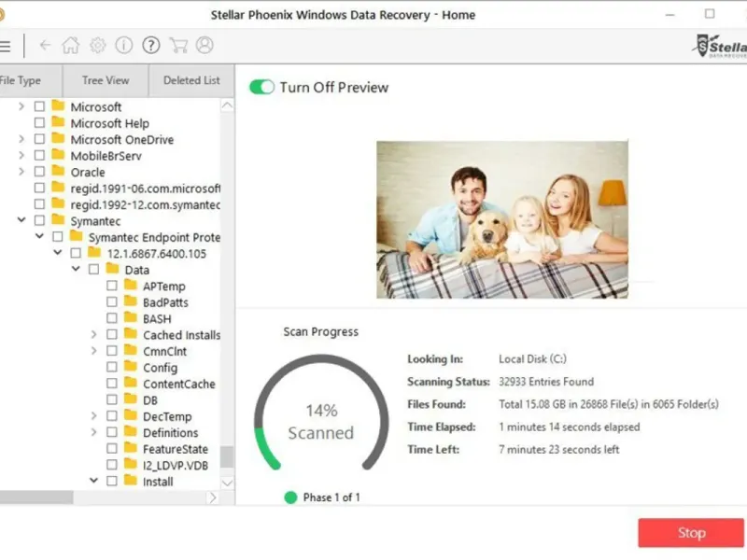Expand the Microsoft folder node

click(x=21, y=106)
